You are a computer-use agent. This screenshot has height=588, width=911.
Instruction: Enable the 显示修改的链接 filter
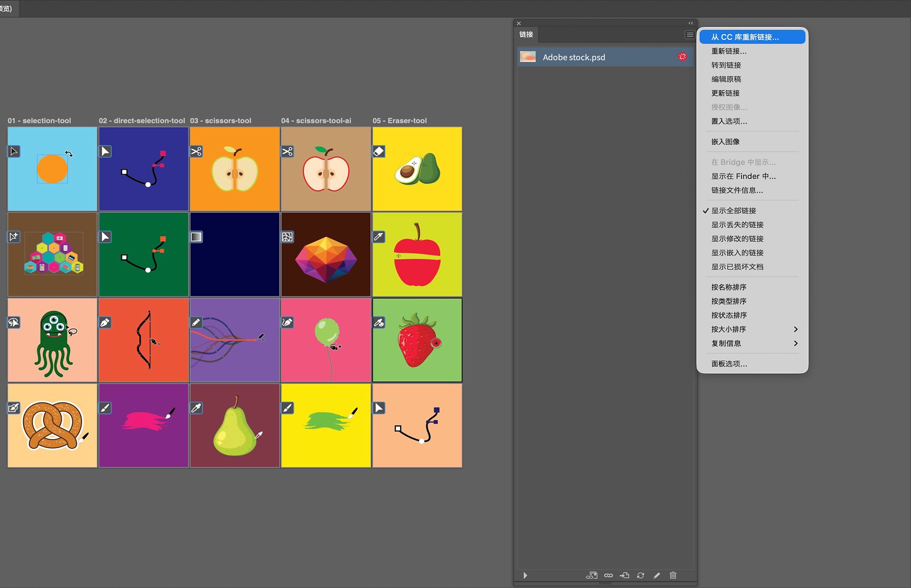pyautogui.click(x=752, y=239)
